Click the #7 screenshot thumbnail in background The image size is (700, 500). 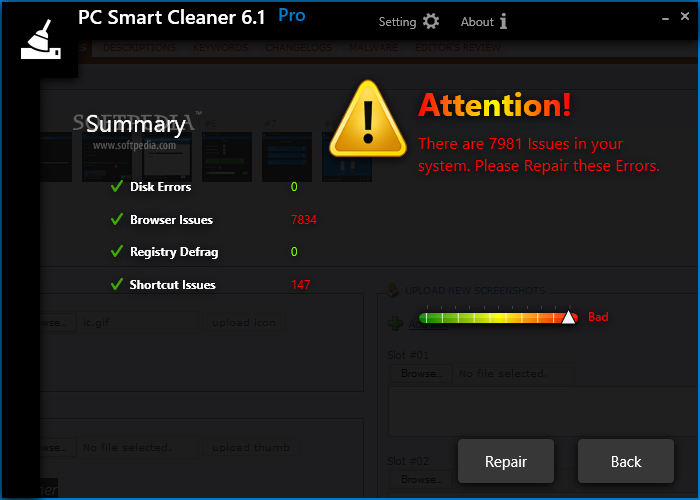[287, 157]
